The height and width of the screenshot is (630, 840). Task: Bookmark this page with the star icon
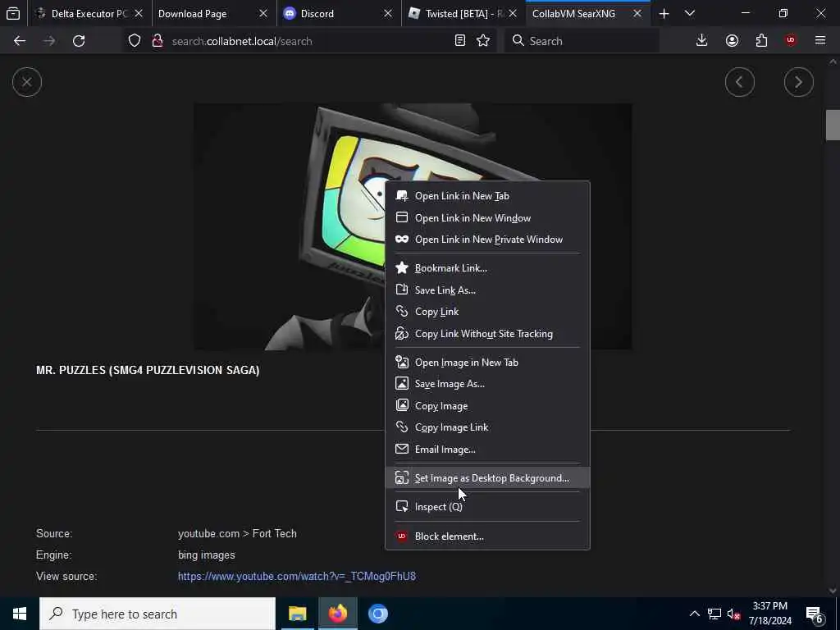pyautogui.click(x=483, y=41)
